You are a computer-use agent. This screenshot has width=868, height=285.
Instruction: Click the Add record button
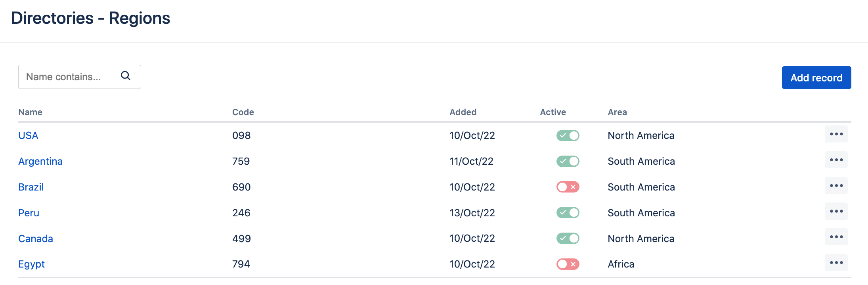pyautogui.click(x=816, y=78)
